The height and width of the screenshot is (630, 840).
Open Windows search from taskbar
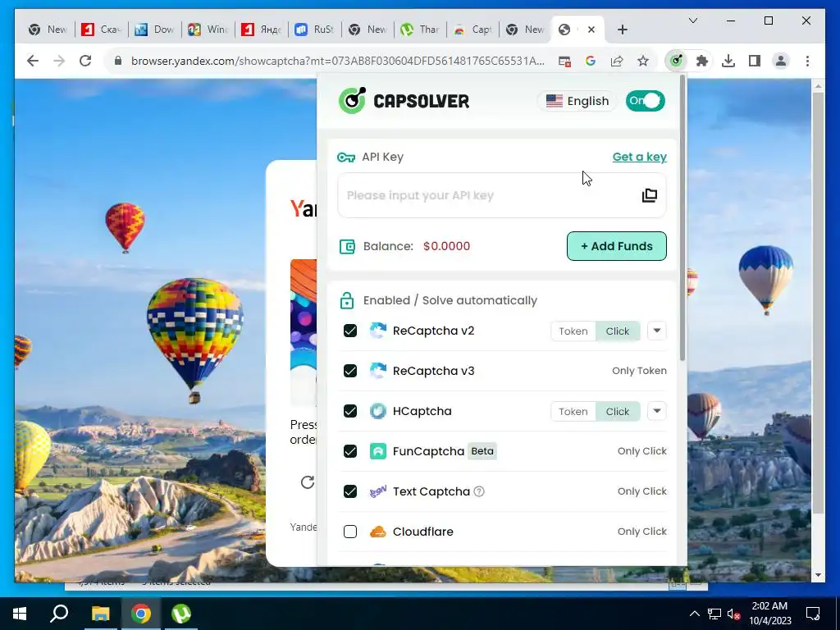click(59, 614)
